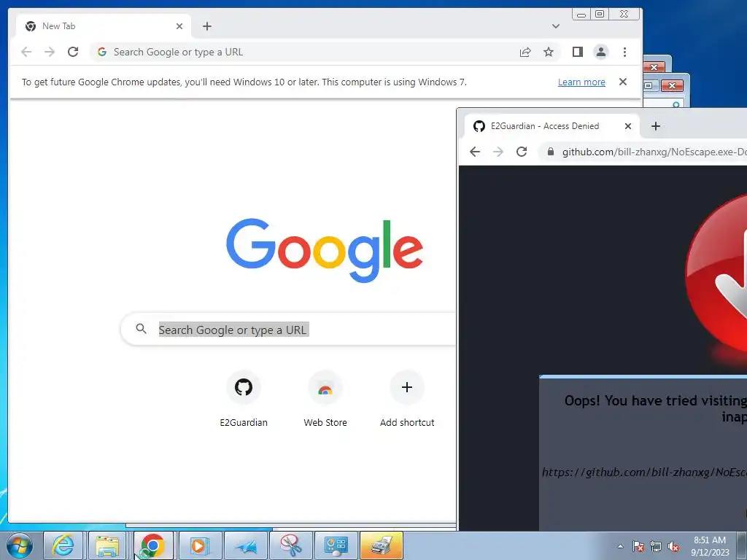The width and height of the screenshot is (747, 560).
Task: Go back in the New Tab window
Action: (x=26, y=52)
